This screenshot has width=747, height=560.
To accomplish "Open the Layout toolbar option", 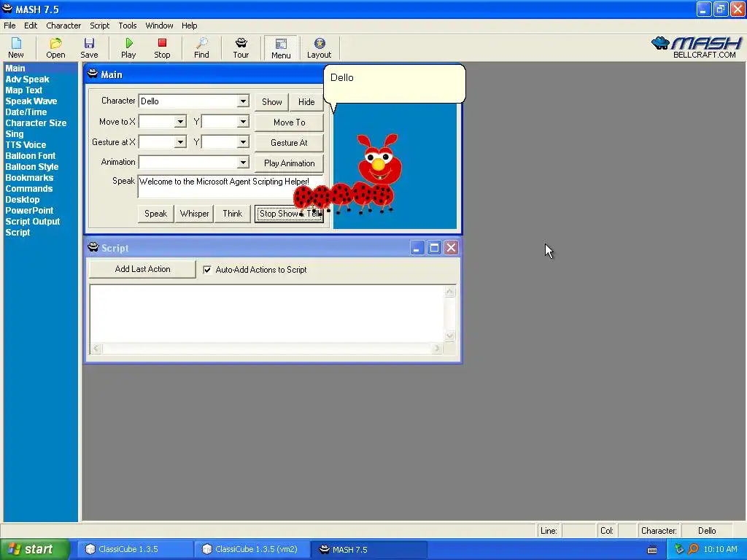I will point(320,47).
